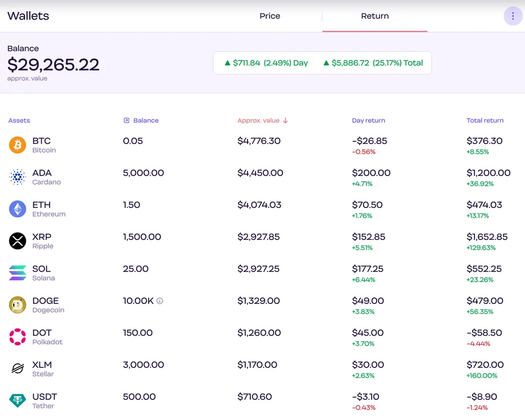This screenshot has height=420, width=525.
Task: Click the BTC balance 0.05
Action: 133,141
